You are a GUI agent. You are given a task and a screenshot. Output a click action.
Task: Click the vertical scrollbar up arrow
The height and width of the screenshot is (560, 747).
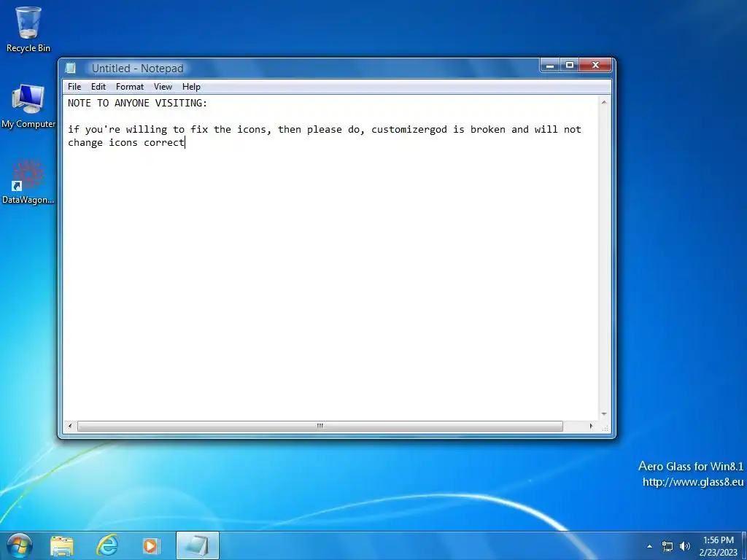604,102
